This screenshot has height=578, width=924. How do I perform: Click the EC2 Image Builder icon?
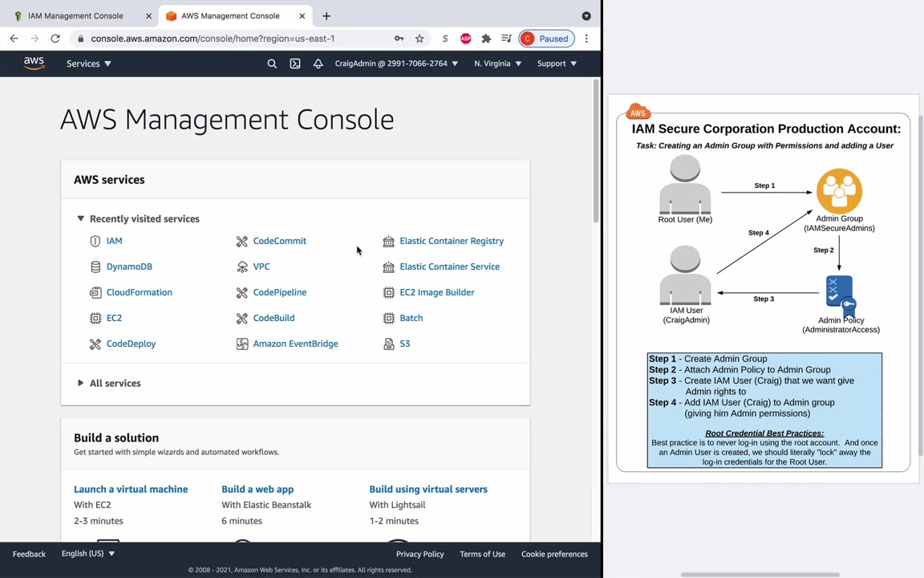pyautogui.click(x=388, y=292)
